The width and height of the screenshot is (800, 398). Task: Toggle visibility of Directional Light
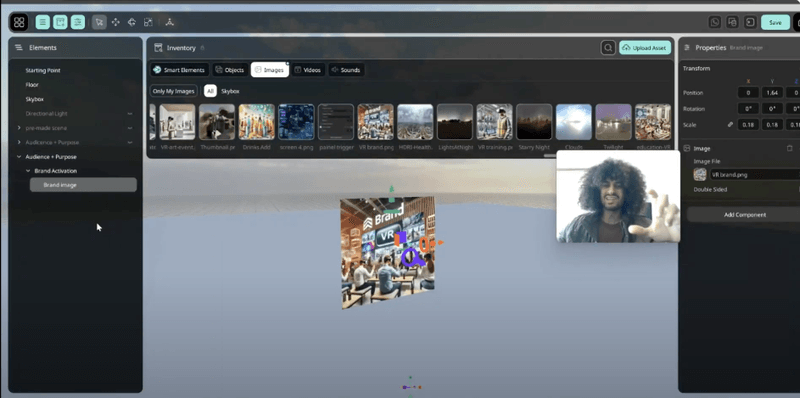click(x=130, y=113)
